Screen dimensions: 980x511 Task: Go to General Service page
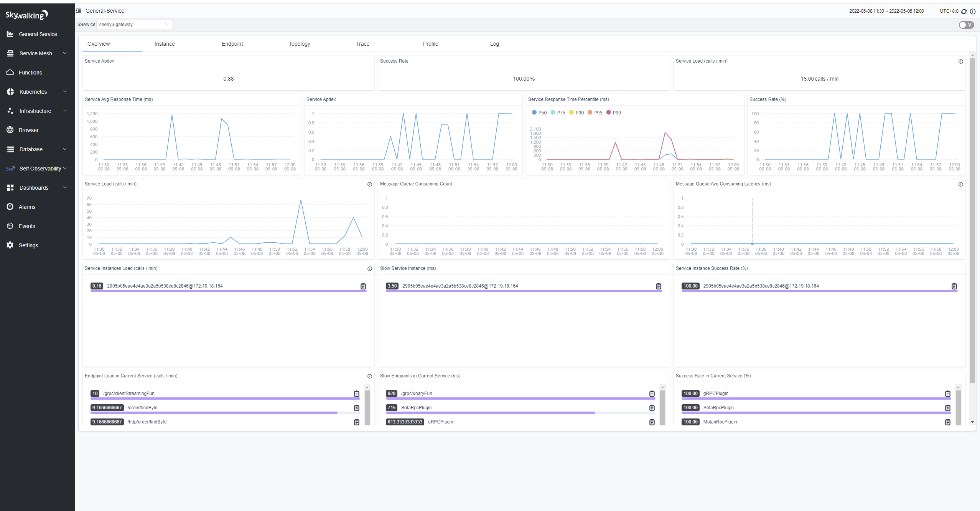(x=38, y=34)
